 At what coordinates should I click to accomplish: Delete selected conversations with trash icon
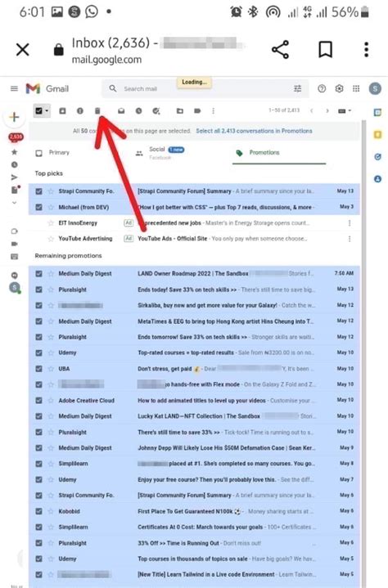[x=97, y=110]
